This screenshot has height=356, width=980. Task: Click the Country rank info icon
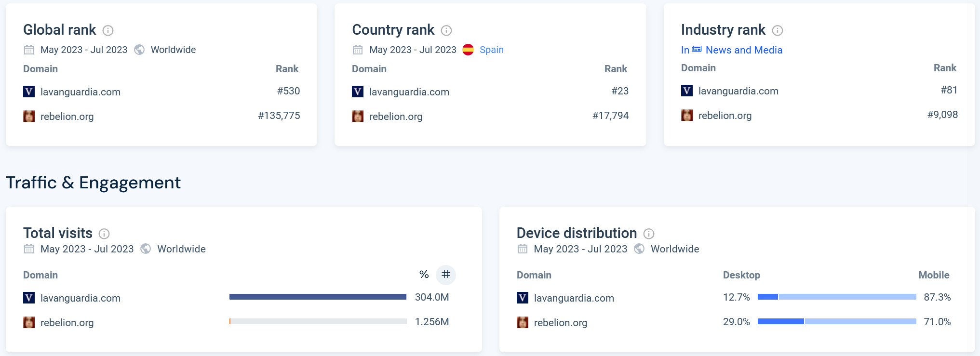point(446,30)
